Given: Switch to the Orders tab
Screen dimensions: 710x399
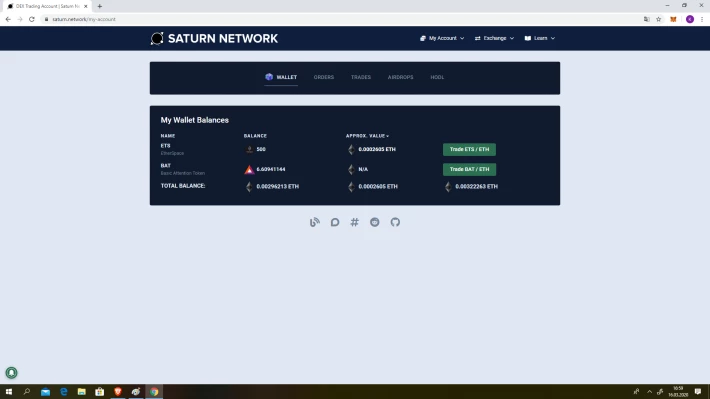Looking at the screenshot, I should (324, 77).
